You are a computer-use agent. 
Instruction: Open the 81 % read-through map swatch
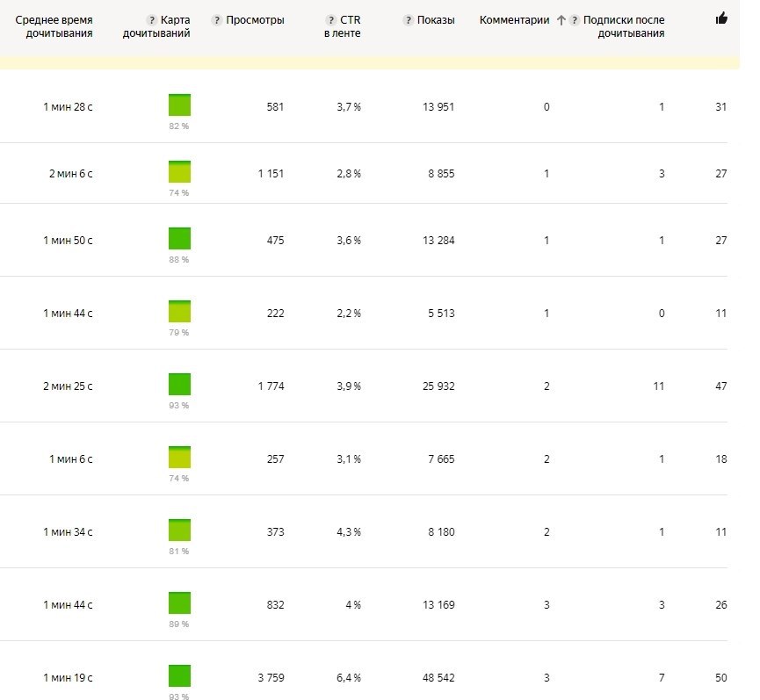click(179, 530)
